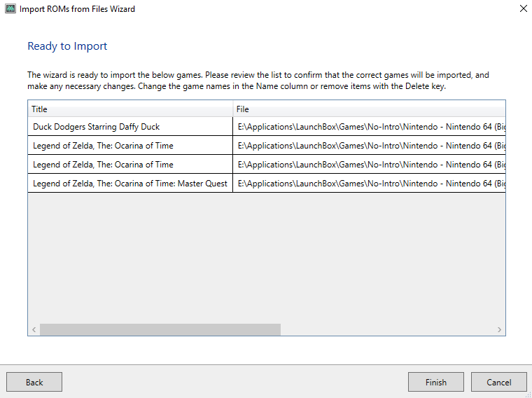Screen dimensions: 532x398
Task: Click the Title column header
Action: [129, 109]
